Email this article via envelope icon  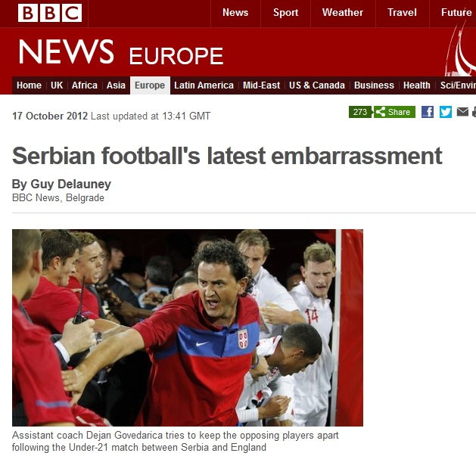point(462,112)
